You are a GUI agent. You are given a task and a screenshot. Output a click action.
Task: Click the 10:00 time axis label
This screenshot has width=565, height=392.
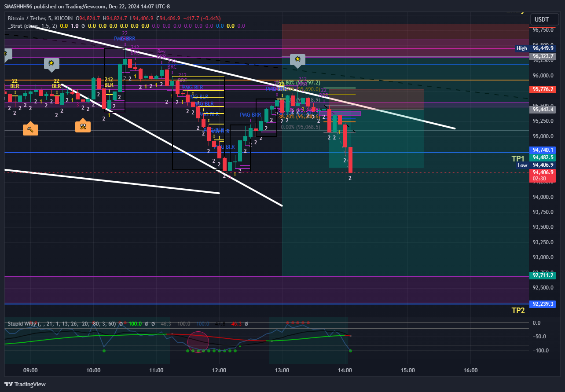93,370
